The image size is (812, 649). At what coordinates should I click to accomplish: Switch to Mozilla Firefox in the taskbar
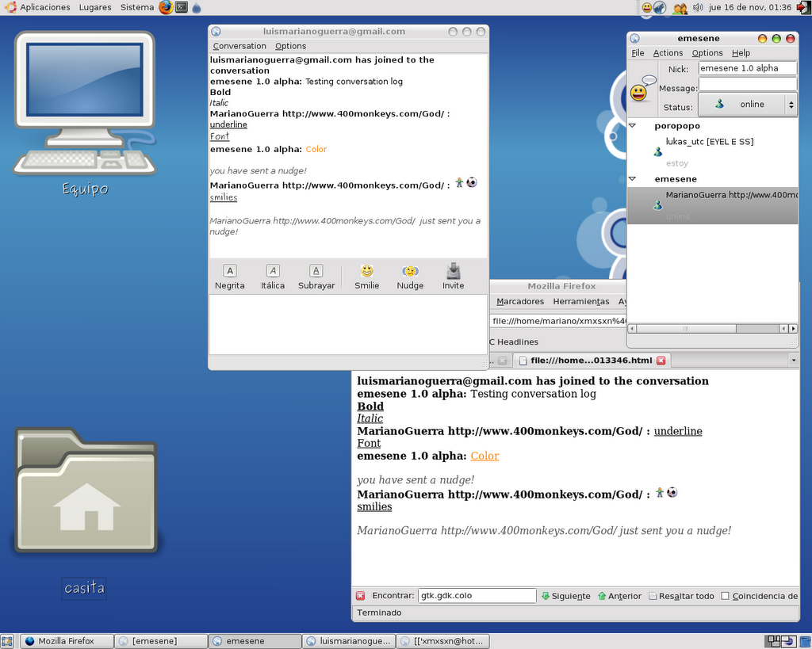[67, 641]
